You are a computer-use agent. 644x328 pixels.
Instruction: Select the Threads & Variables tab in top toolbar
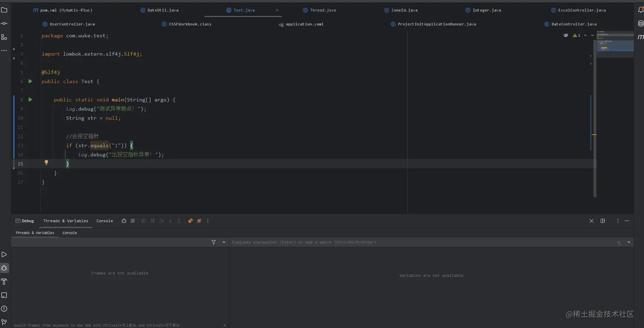coord(66,221)
